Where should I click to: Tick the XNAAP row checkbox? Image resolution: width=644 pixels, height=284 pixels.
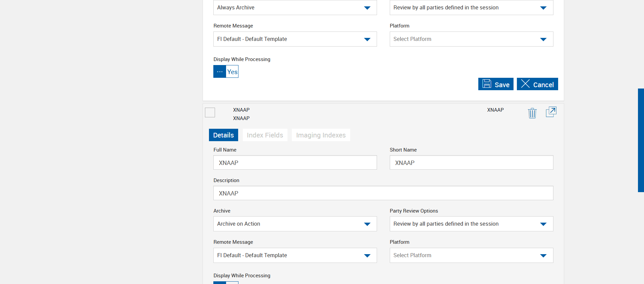[x=210, y=113]
